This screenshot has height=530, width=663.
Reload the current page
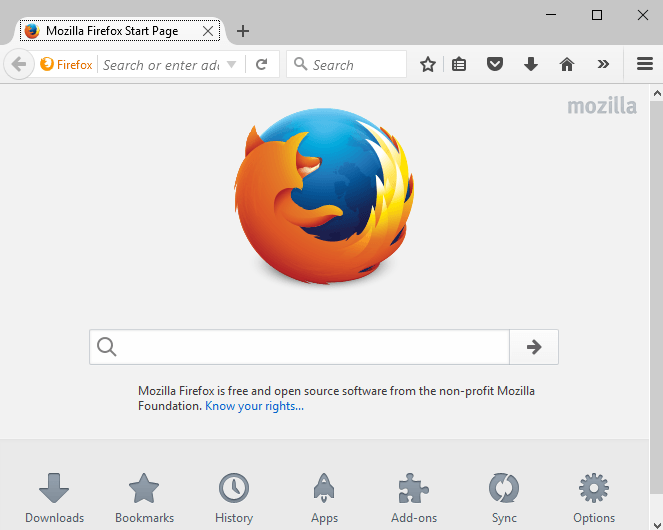[x=262, y=64]
